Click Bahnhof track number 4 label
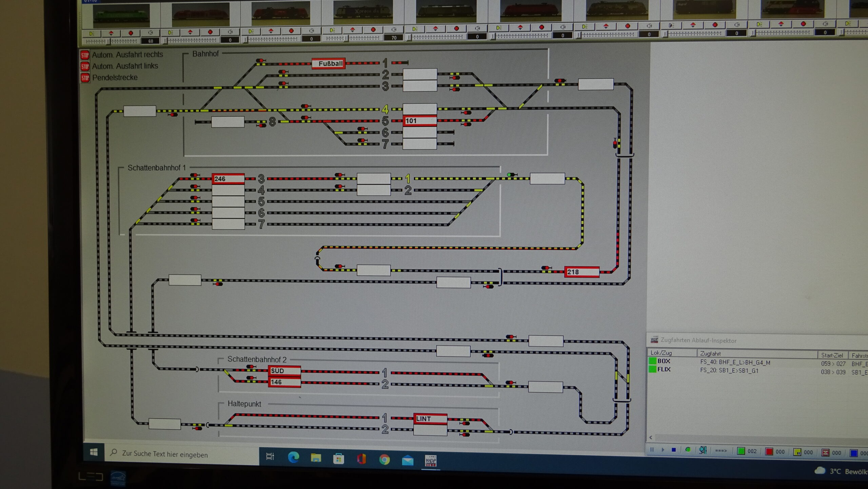The width and height of the screenshot is (868, 489). click(385, 109)
